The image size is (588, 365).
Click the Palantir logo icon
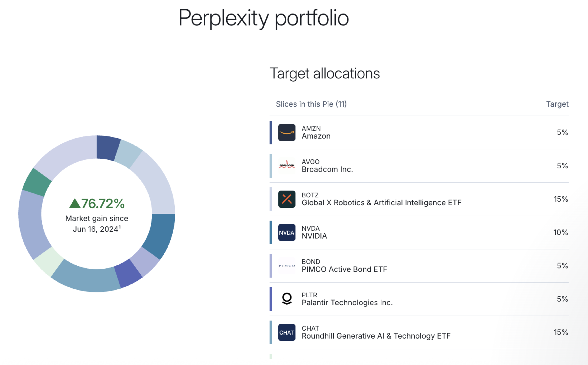286,299
